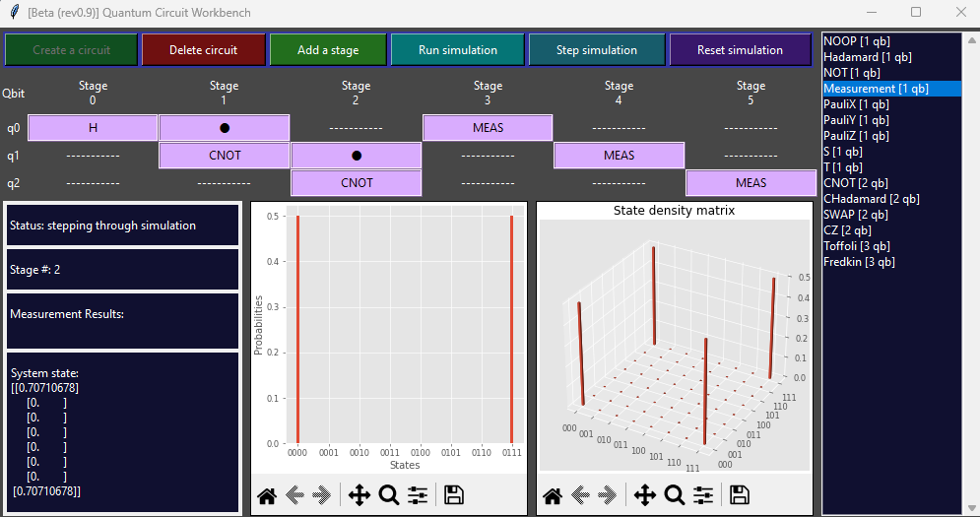Activate the pan tool under the probabilities plot

click(359, 495)
